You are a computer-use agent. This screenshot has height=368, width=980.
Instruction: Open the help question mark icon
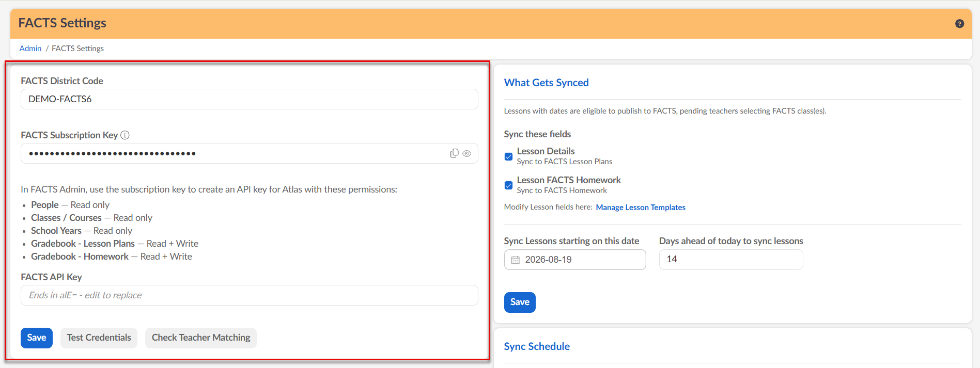click(959, 24)
